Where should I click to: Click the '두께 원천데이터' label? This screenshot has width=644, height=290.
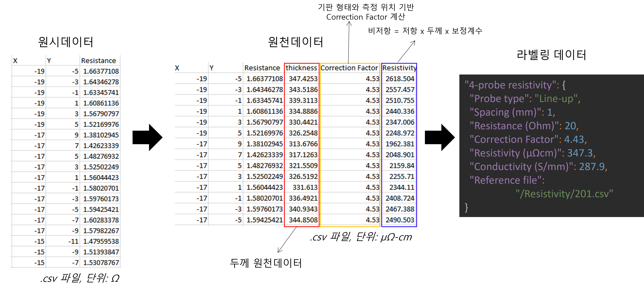[x=266, y=263]
